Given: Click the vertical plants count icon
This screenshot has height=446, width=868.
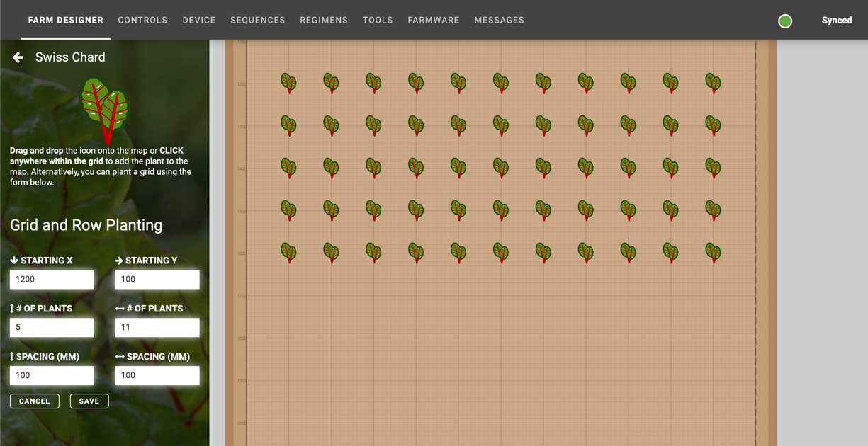Looking at the screenshot, I should pos(12,308).
